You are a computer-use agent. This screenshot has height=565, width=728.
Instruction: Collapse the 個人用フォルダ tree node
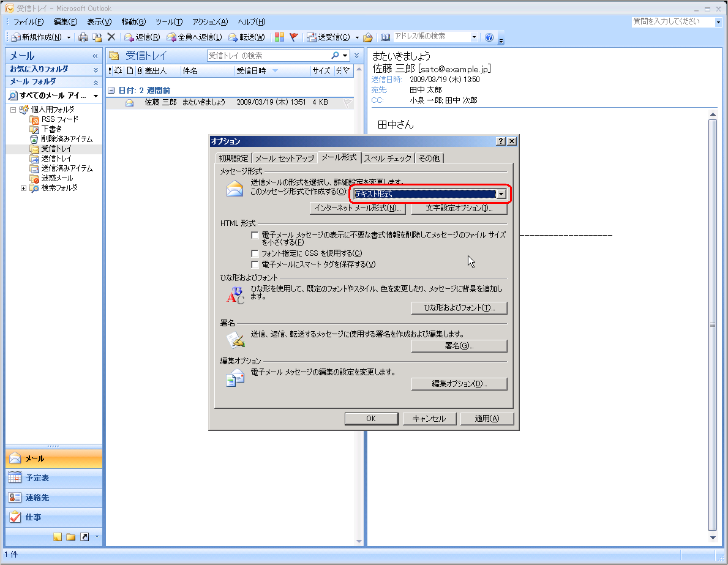13,110
